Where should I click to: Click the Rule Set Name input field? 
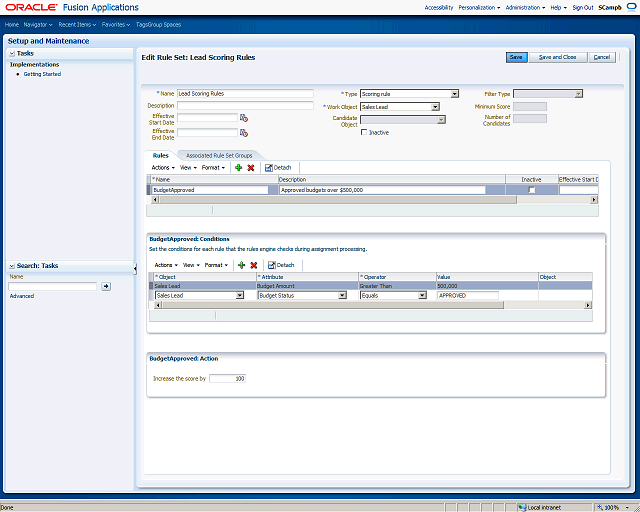pos(245,93)
